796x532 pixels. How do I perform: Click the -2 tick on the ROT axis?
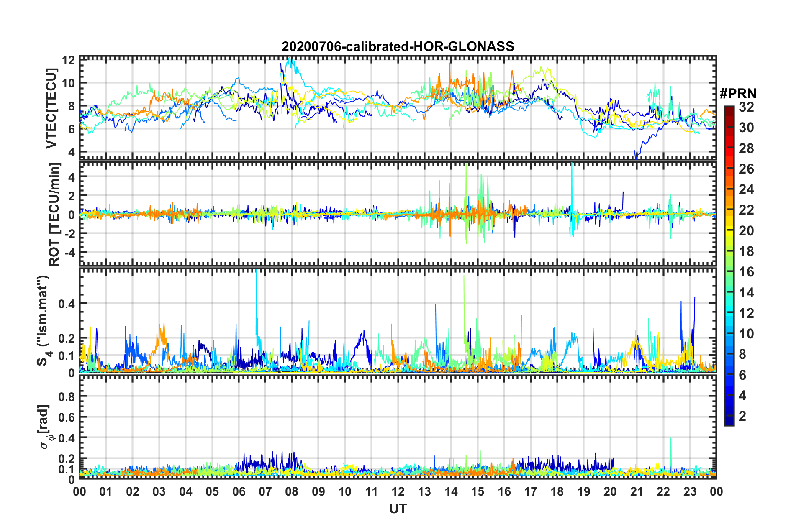69,233
